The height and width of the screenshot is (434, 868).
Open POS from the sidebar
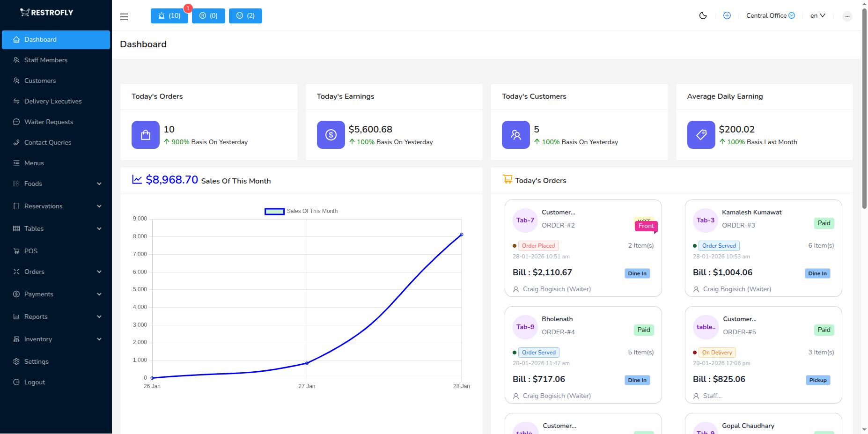[31, 251]
